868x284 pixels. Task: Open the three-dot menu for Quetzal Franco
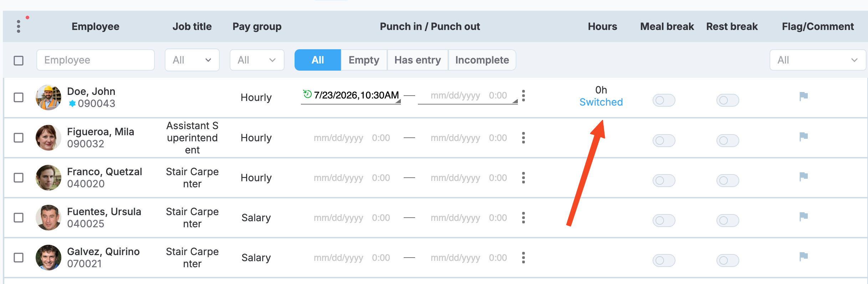523,178
